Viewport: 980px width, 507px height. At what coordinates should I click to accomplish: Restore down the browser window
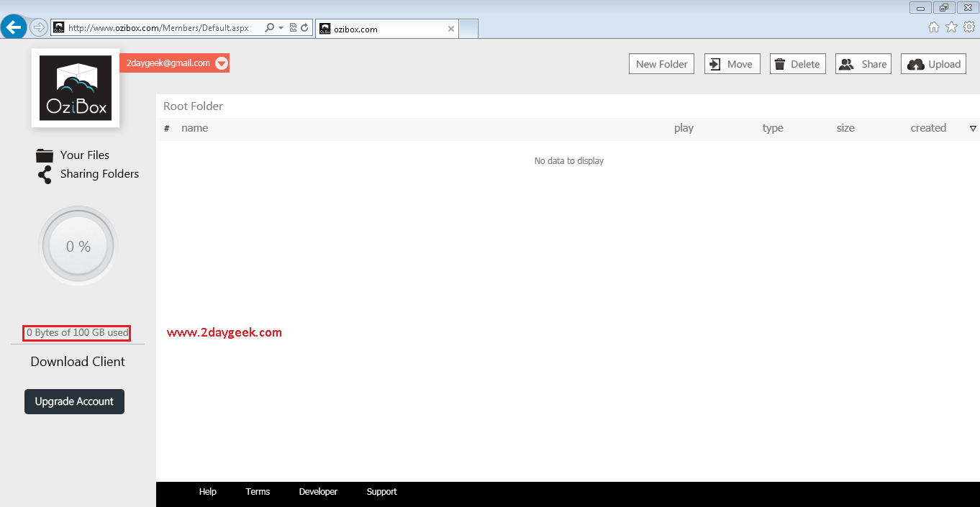coord(943,8)
